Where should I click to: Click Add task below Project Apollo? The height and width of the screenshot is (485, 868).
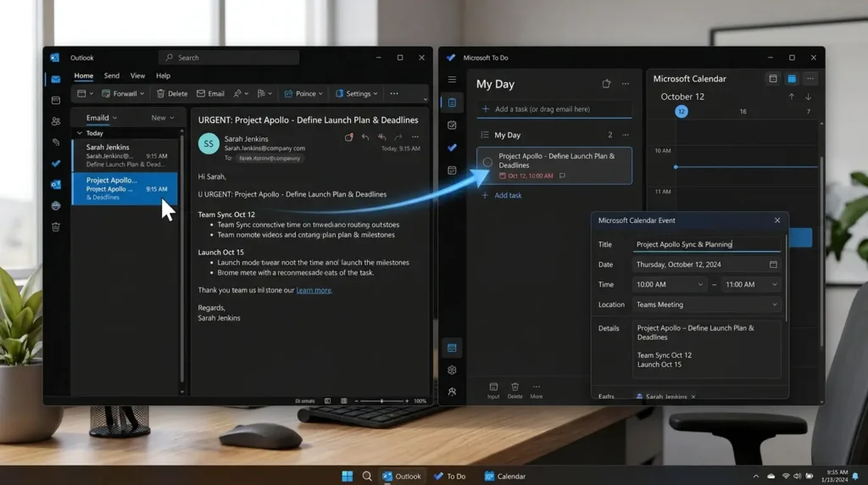click(x=502, y=195)
